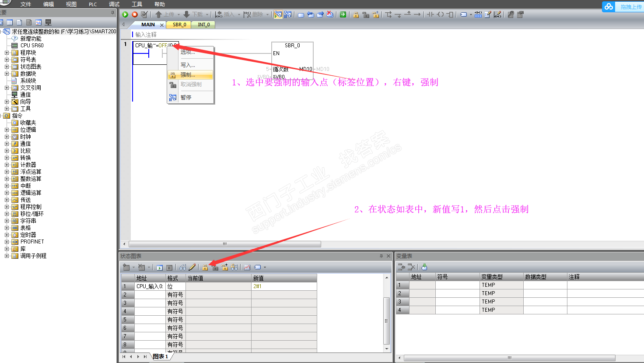Open the PLC menu
Screen dimensions: 644x363
(x=93, y=4)
